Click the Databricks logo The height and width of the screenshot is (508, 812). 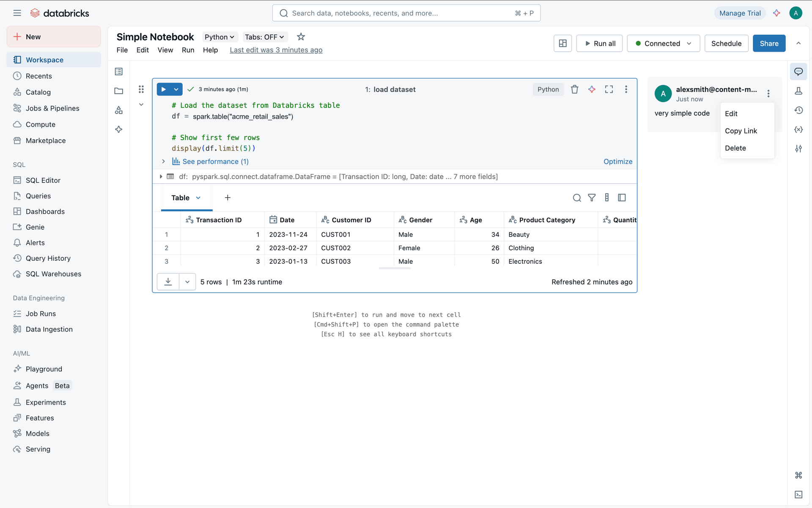60,13
